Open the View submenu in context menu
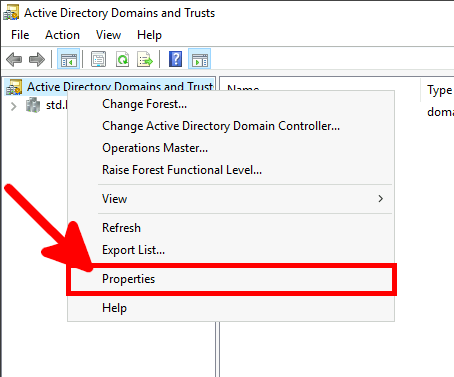454x377 pixels. pyautogui.click(x=231, y=199)
